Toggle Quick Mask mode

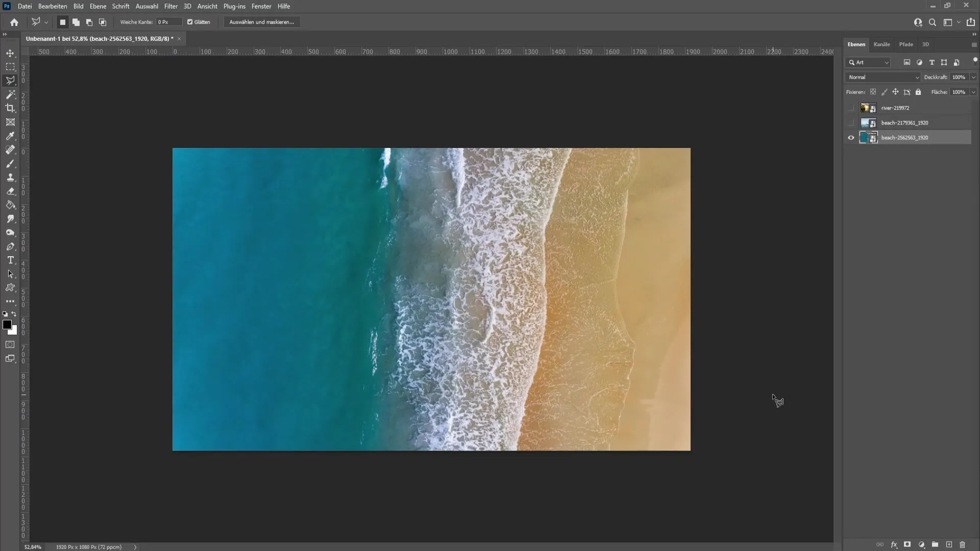tap(10, 344)
